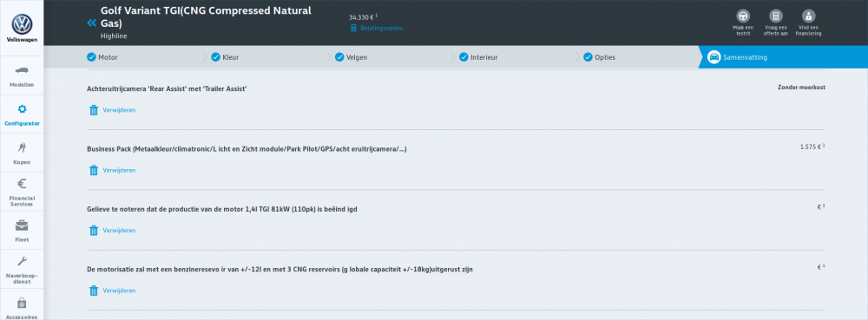Click the Samenvatting car icon
The image size is (868, 320).
[714, 57]
